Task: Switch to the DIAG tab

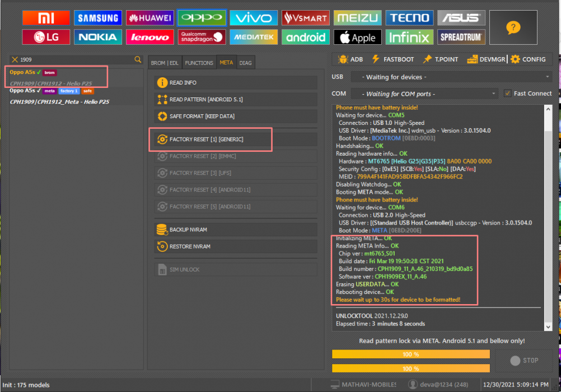Action: click(245, 63)
